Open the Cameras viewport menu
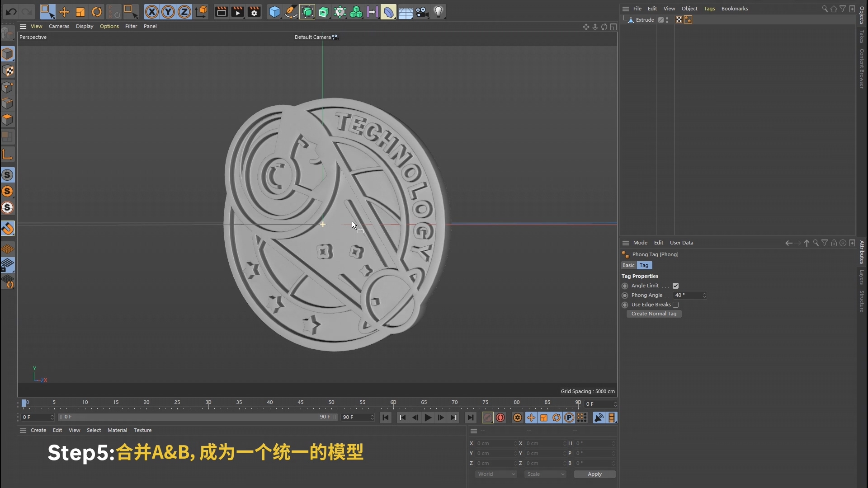 59,26
